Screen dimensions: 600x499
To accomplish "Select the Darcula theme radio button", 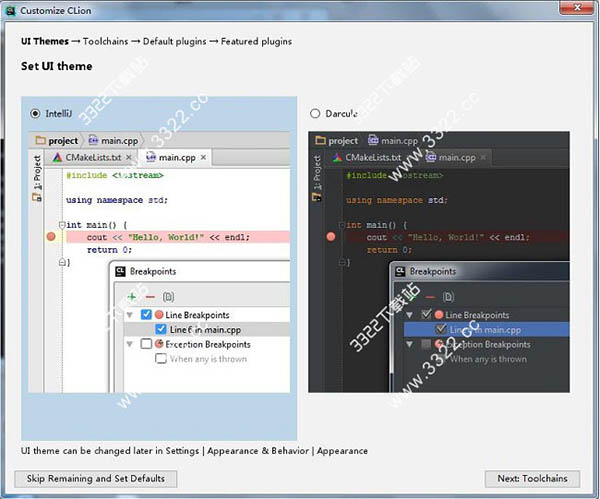I will (315, 114).
